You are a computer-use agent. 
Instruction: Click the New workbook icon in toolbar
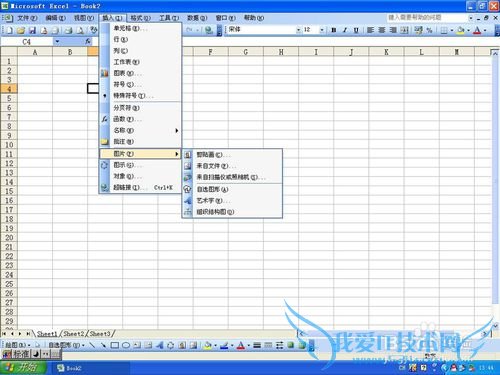coord(10,30)
